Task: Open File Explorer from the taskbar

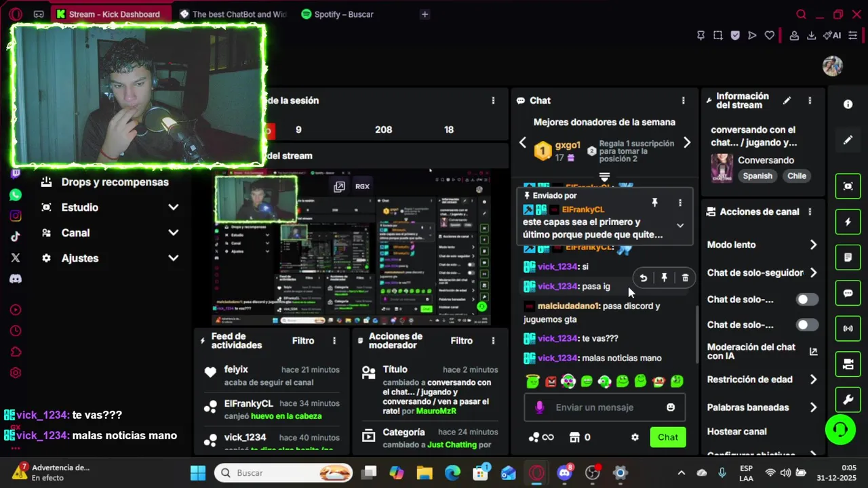Action: [425, 472]
